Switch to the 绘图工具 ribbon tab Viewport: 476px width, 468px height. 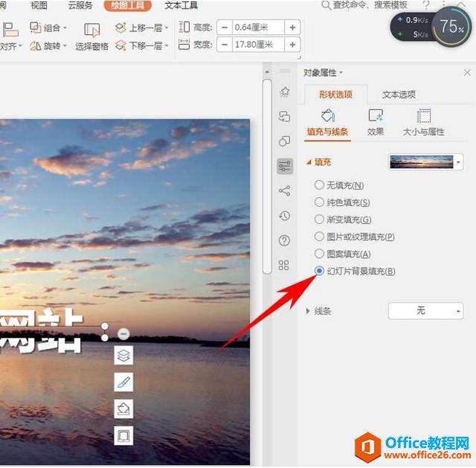pyautogui.click(x=127, y=5)
